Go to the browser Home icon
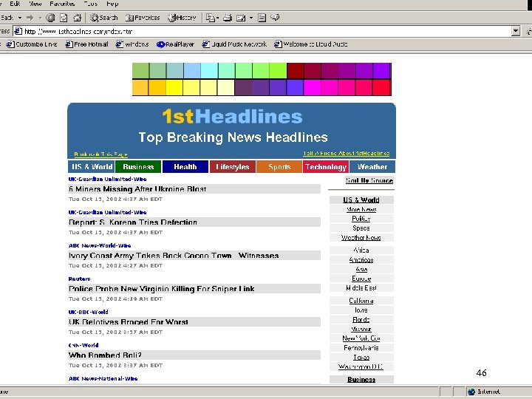This screenshot has width=532, height=399. click(78, 17)
